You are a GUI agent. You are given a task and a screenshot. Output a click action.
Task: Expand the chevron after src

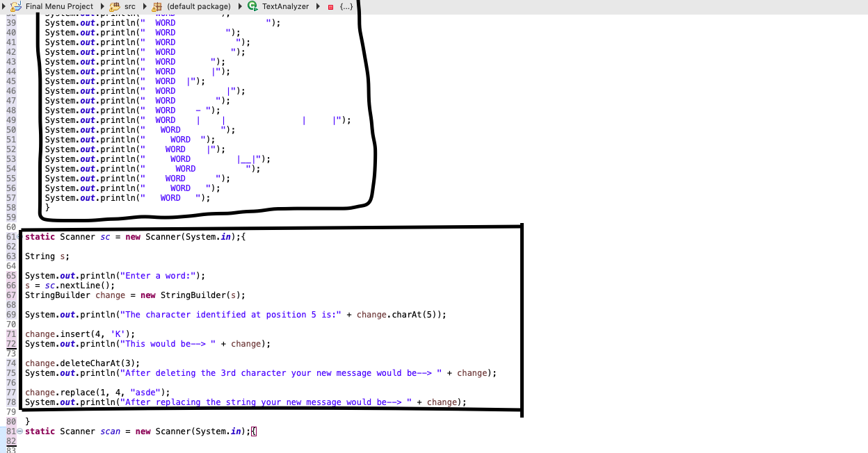pos(143,6)
